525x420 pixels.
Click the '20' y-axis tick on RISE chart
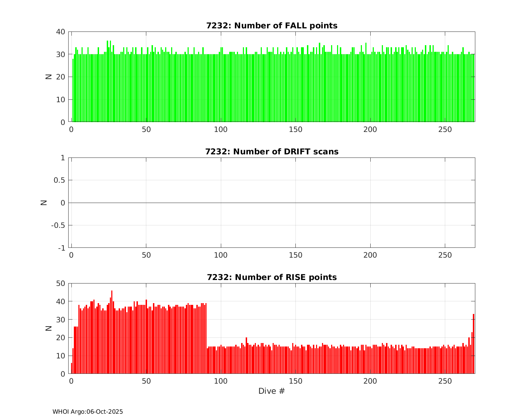pyautogui.click(x=61, y=338)
